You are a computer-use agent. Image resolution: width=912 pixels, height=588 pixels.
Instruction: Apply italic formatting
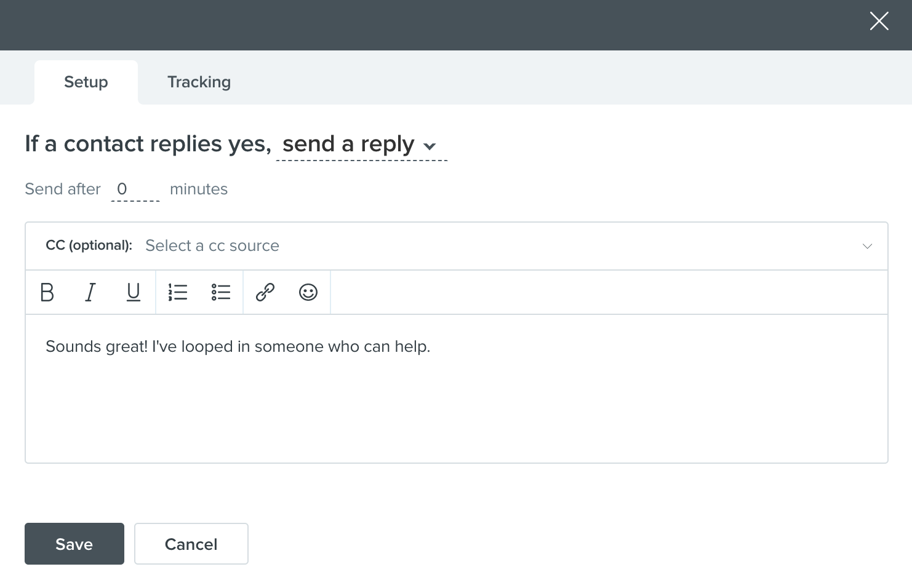90,292
